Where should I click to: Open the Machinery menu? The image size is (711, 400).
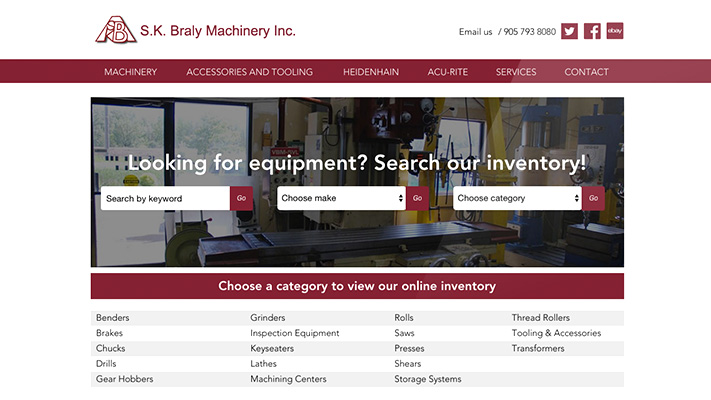point(131,72)
